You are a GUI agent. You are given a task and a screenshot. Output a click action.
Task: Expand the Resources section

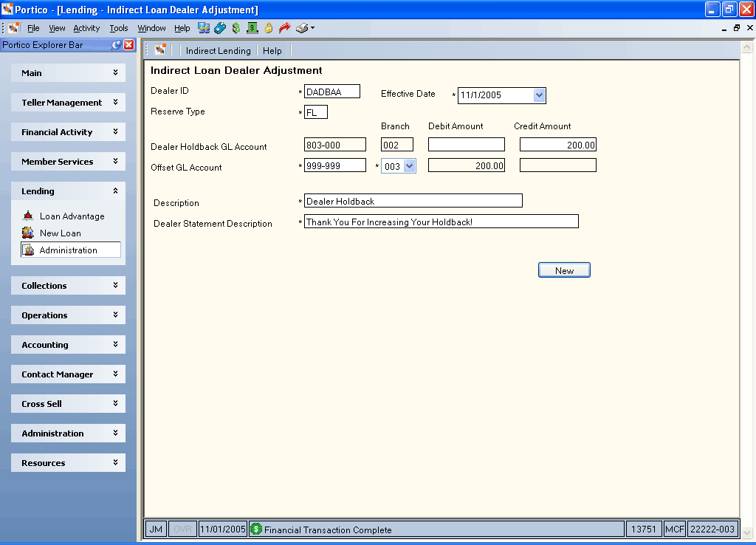click(68, 462)
